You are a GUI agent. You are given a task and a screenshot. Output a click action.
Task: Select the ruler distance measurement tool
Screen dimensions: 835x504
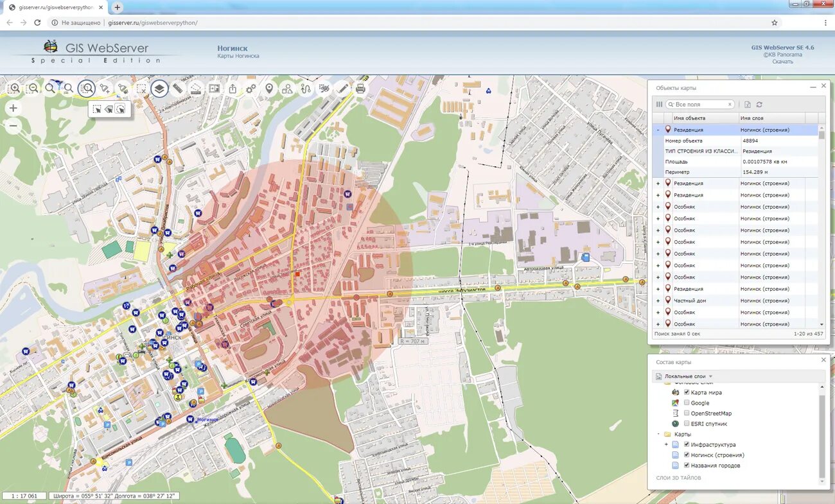click(178, 89)
